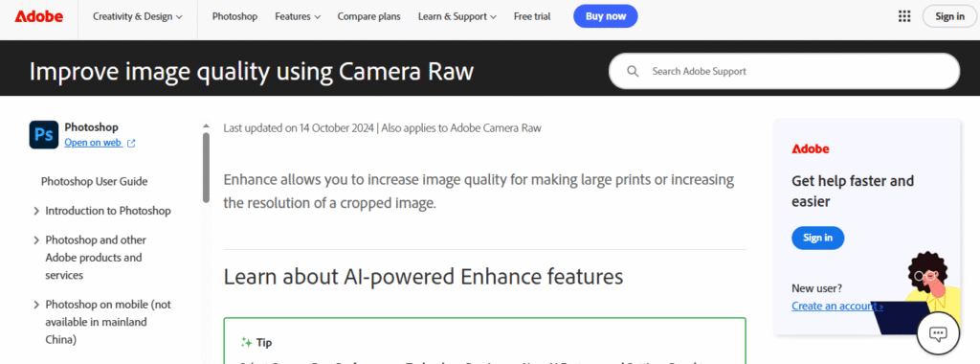
Task: Click the Create an account link
Action: point(836,306)
